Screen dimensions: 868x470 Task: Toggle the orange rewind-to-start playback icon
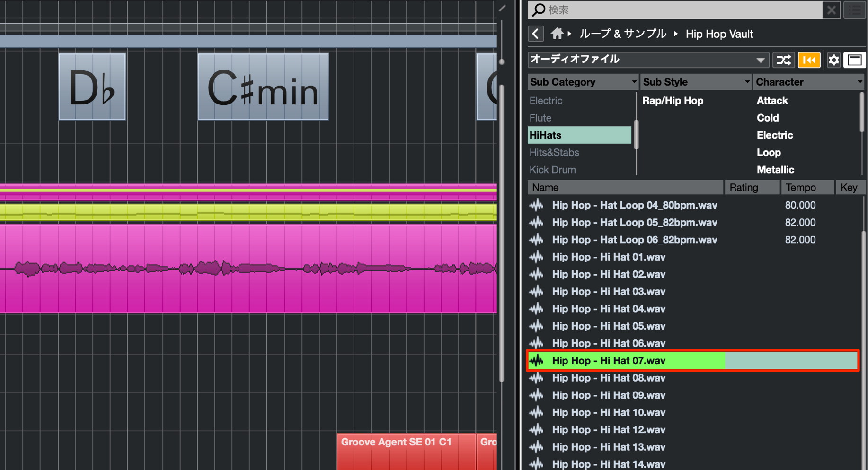coord(809,60)
